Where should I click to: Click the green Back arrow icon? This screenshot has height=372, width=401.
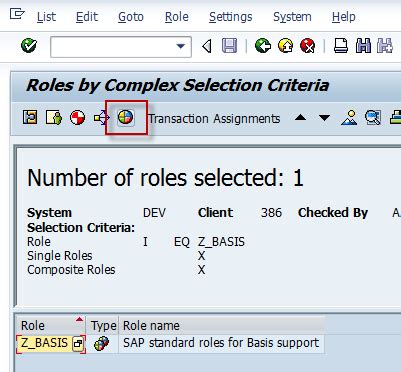(263, 46)
